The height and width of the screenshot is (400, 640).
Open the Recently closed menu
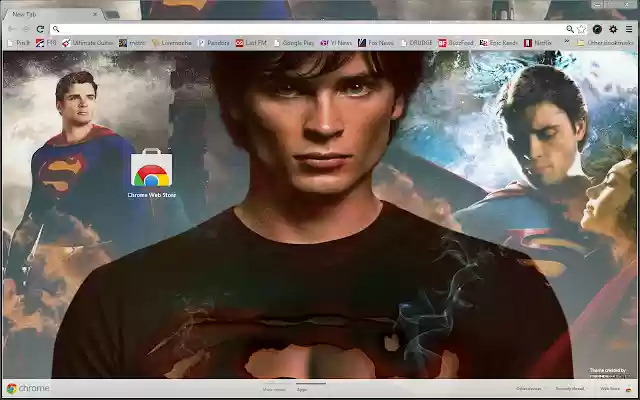pos(570,389)
